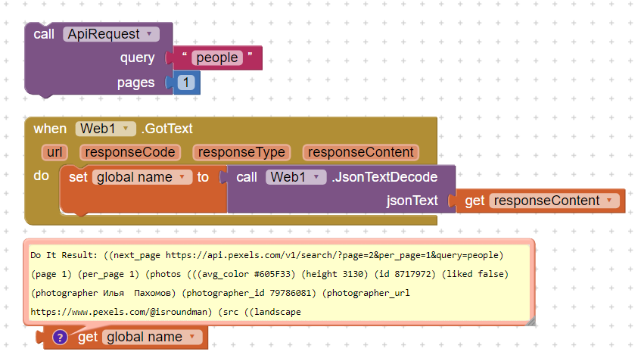
Task: Expand the global name dropdown in set block
Action: coord(182,178)
